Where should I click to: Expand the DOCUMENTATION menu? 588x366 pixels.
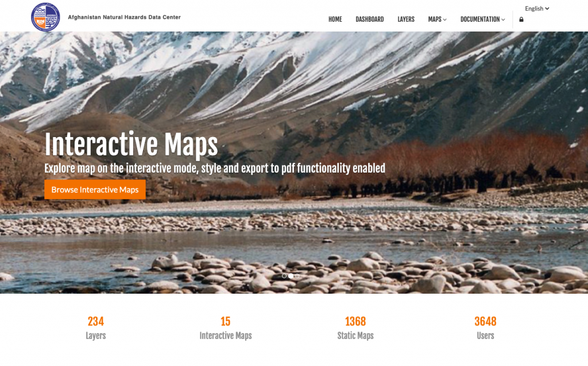(x=482, y=19)
